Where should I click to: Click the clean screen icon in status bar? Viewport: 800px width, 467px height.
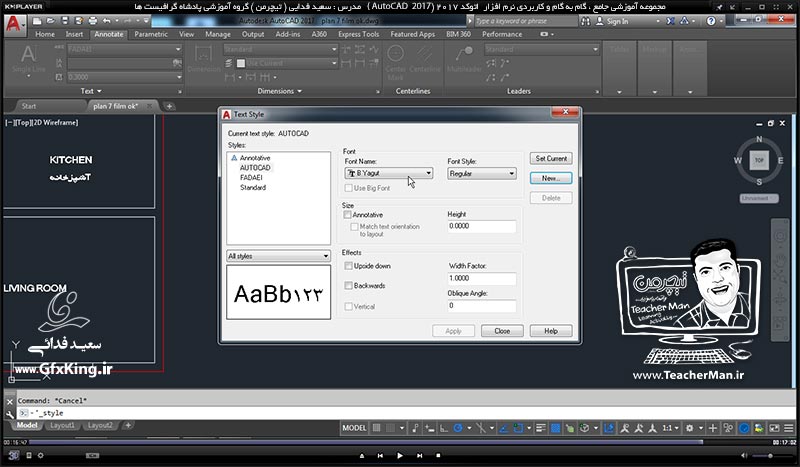point(774,428)
